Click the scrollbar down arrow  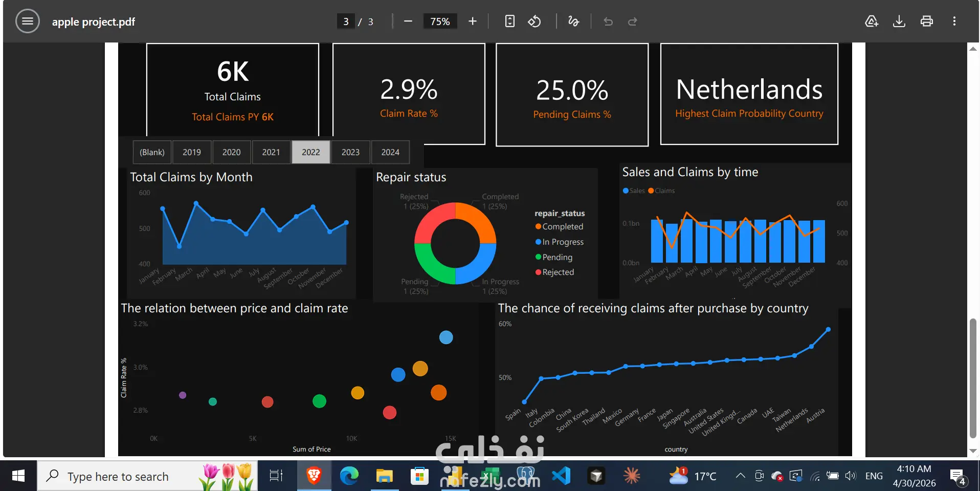973,451
